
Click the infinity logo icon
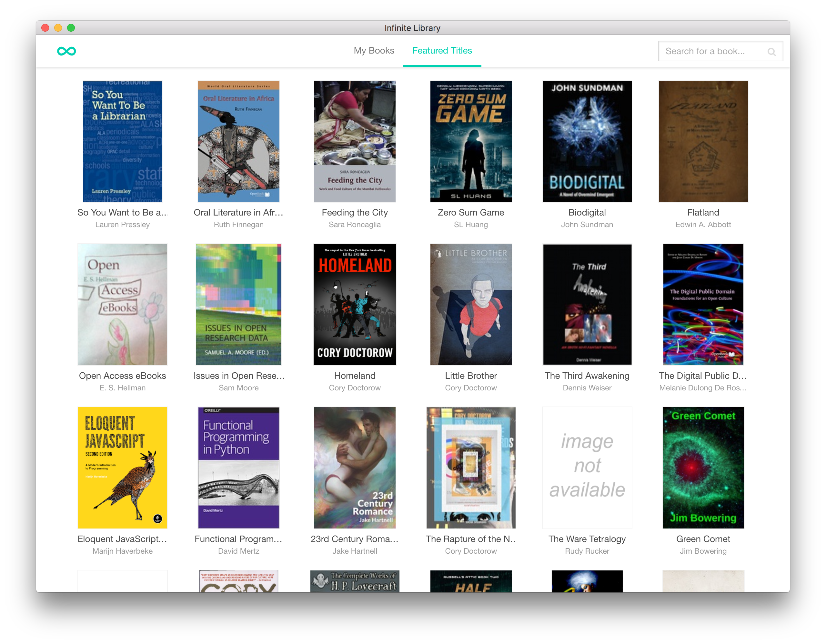point(66,51)
